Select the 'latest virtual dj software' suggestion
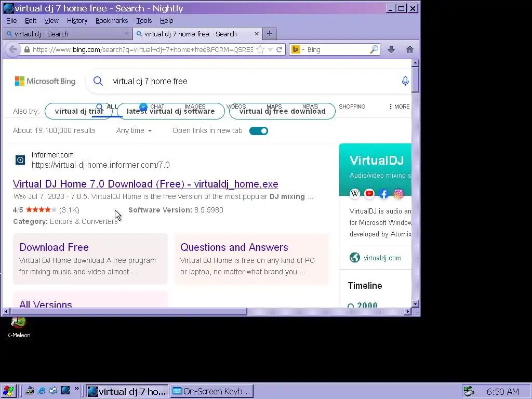Screen dimensions: 532x399 (x=170, y=111)
